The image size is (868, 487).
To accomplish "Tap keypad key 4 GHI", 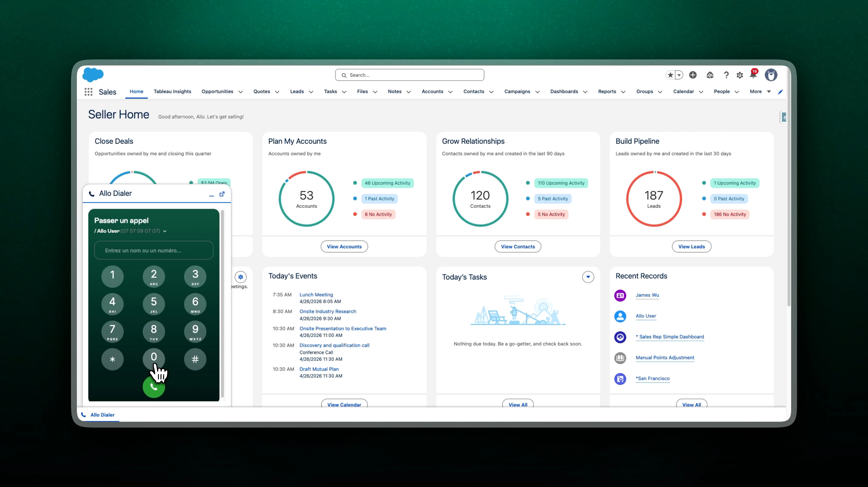I will tap(113, 304).
